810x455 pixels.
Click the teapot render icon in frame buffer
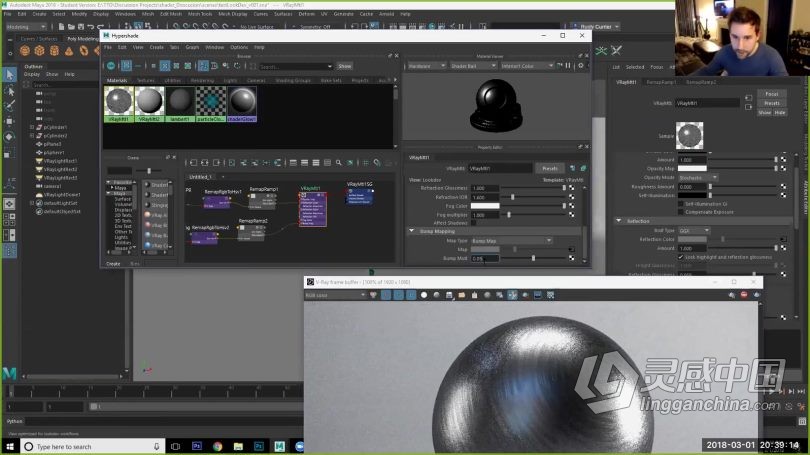(x=757, y=295)
